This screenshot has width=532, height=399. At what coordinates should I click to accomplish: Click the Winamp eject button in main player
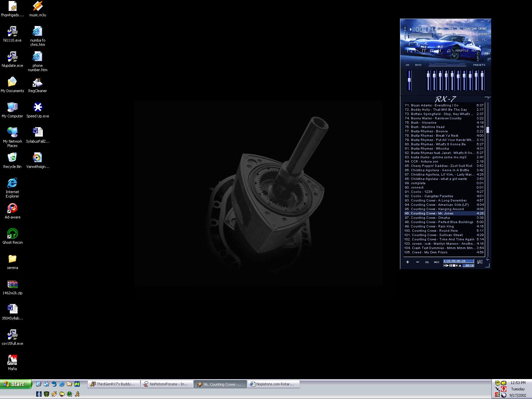pyautogui.click(x=449, y=51)
